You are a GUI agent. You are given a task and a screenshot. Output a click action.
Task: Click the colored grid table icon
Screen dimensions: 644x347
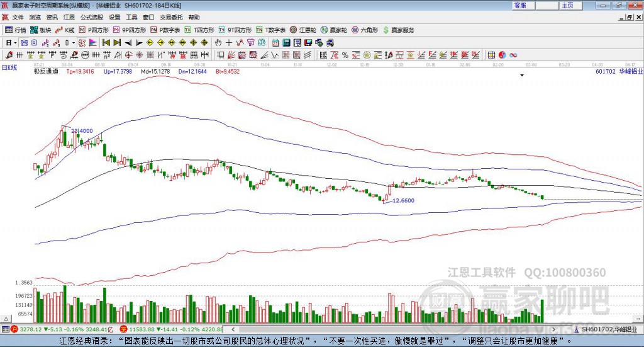click(491, 55)
